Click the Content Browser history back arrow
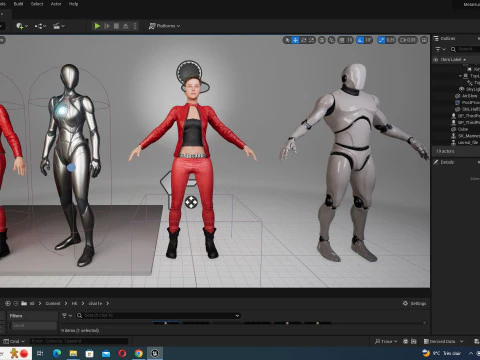480x360 pixels. 8,303
